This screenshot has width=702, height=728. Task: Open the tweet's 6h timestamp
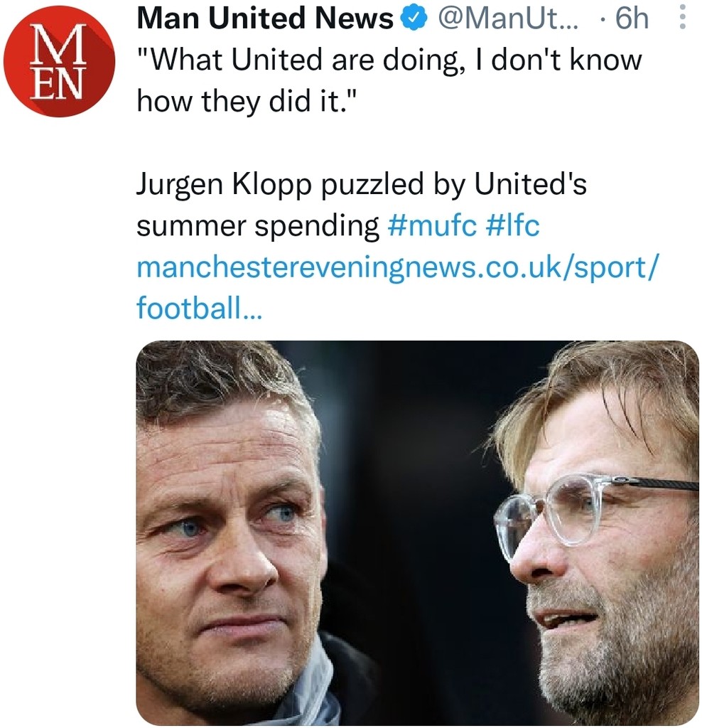click(x=632, y=20)
